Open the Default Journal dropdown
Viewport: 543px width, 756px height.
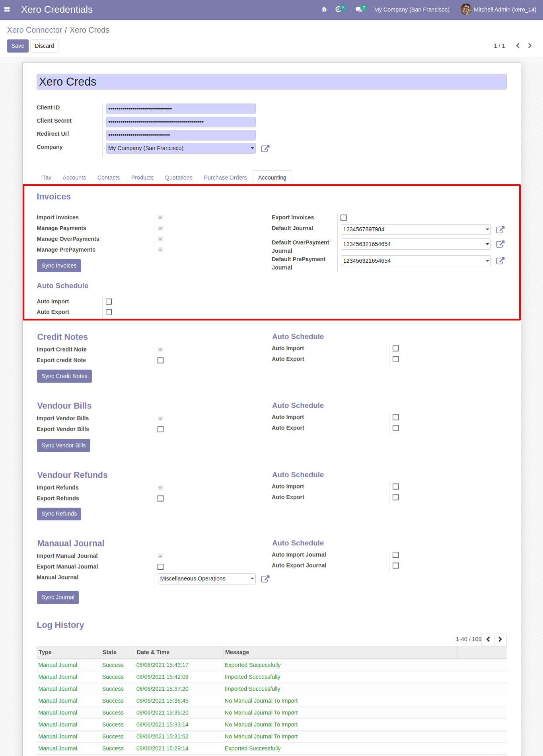pyautogui.click(x=416, y=230)
